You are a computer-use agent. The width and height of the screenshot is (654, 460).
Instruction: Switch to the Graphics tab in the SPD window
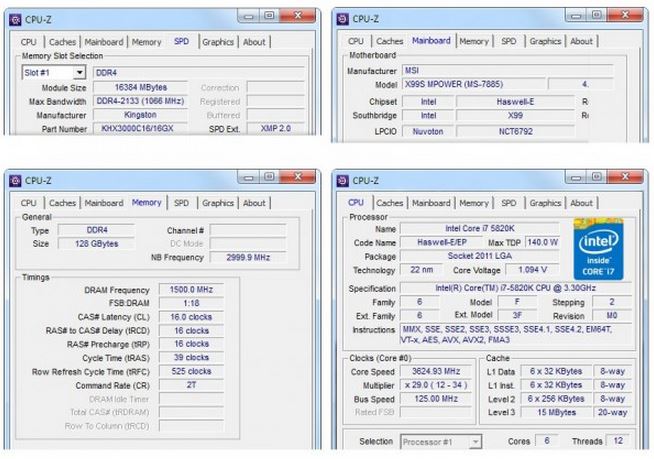point(217,42)
